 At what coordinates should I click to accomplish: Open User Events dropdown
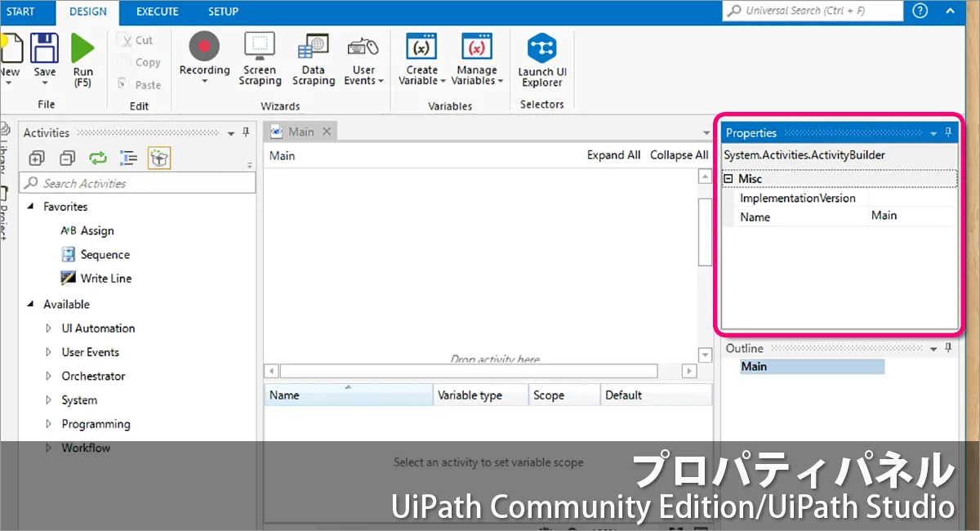tap(363, 59)
